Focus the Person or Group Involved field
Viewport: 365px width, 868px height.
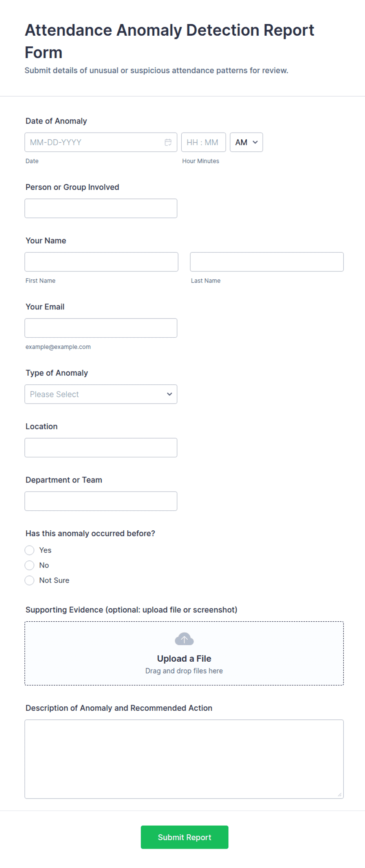point(101,208)
